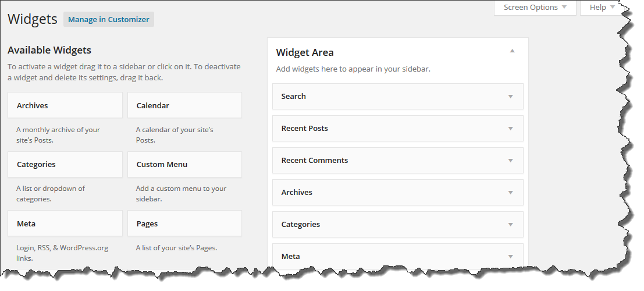The height and width of the screenshot is (291, 644).
Task: Expand the Recent Comments widget arrow
Action: (510, 161)
